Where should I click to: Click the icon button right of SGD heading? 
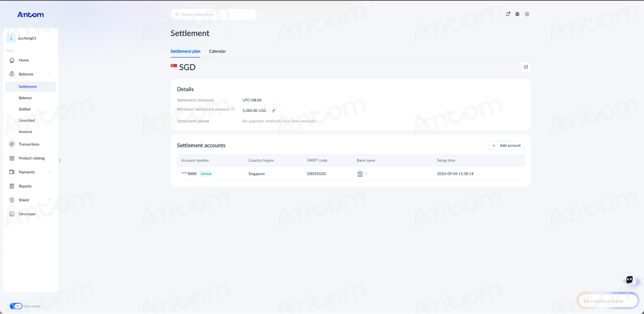tap(526, 67)
